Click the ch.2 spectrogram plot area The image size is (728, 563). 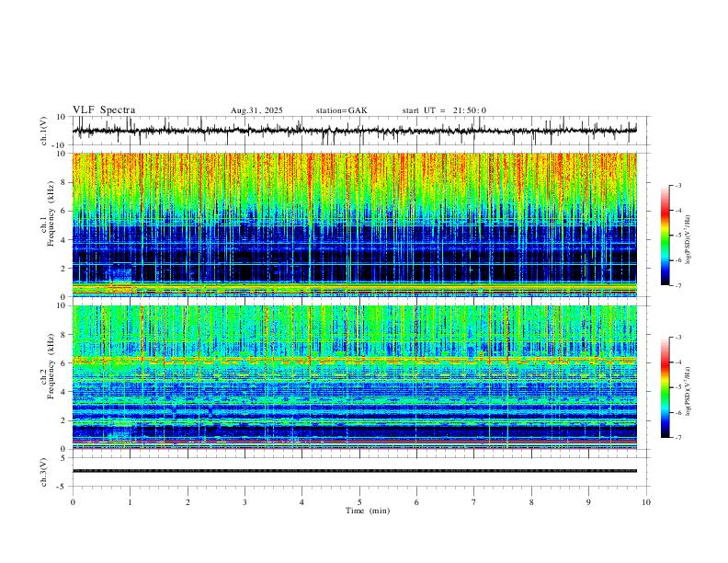(354, 377)
